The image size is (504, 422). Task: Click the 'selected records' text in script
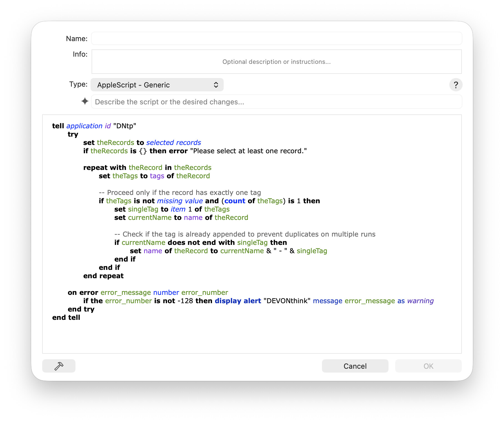(173, 143)
